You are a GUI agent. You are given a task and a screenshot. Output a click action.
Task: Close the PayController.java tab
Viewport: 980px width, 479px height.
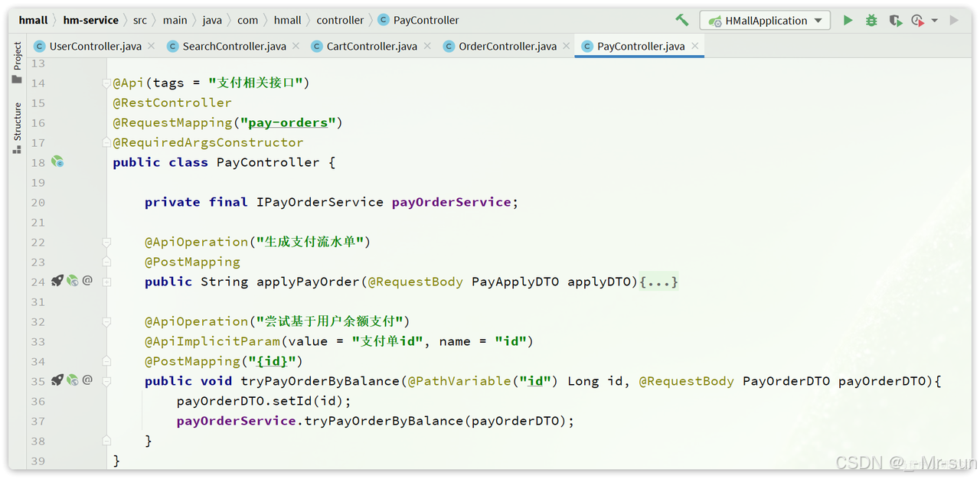694,46
